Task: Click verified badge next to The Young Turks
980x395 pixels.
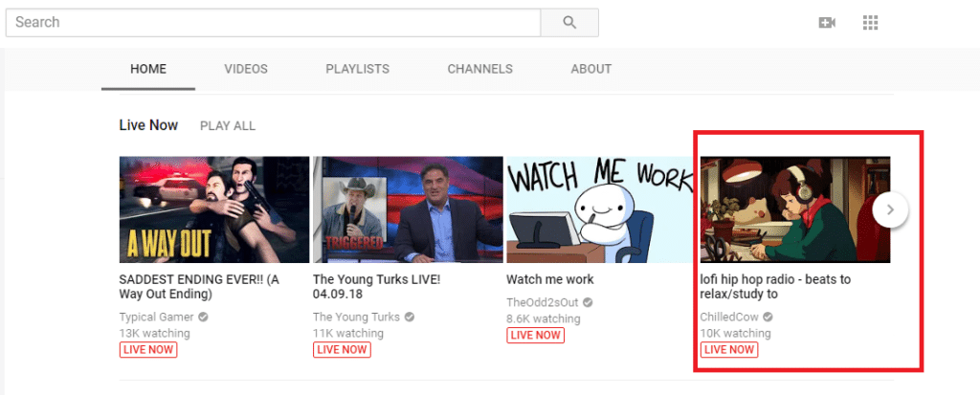Action: tap(410, 317)
